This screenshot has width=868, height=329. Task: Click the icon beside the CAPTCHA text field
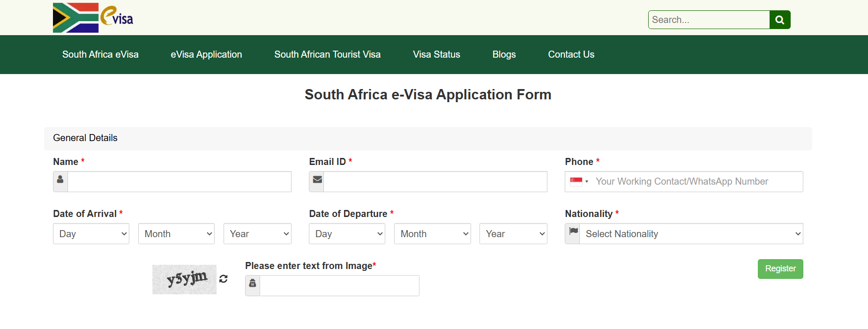253,285
